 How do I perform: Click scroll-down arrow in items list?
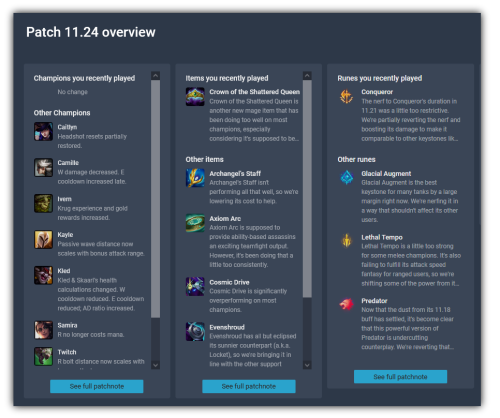point(307,365)
